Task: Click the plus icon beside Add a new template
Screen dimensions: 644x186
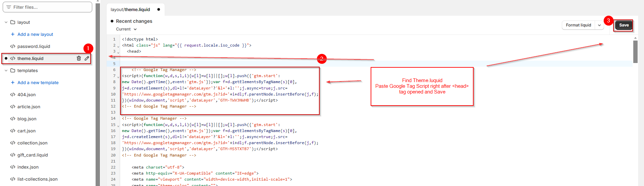Action: pos(13,82)
